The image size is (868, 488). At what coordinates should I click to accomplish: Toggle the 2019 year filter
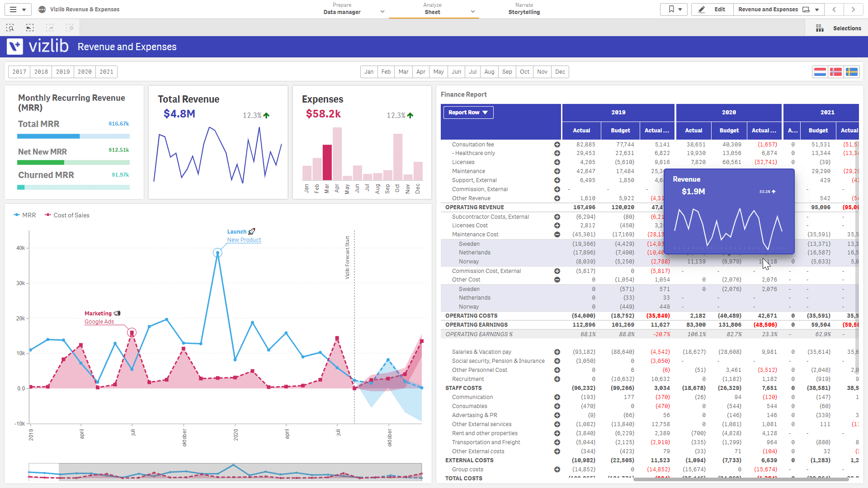click(63, 72)
